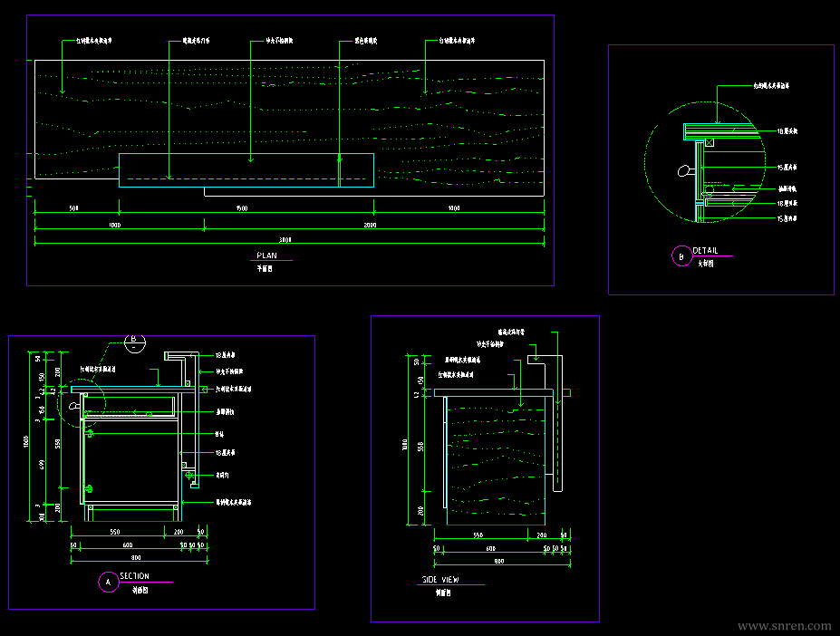Select the horizontal 550 dimension in Side View
The image size is (840, 636).
pyautogui.click(x=478, y=535)
